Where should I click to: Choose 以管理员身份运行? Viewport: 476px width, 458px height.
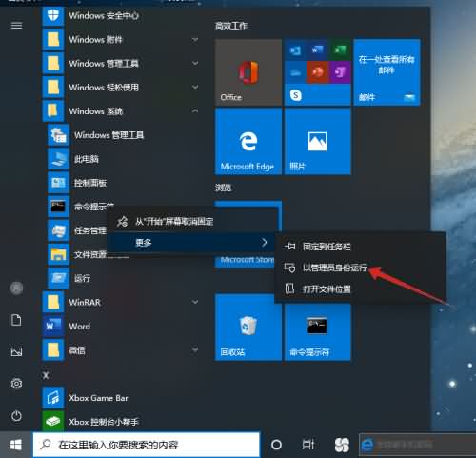pos(360,268)
